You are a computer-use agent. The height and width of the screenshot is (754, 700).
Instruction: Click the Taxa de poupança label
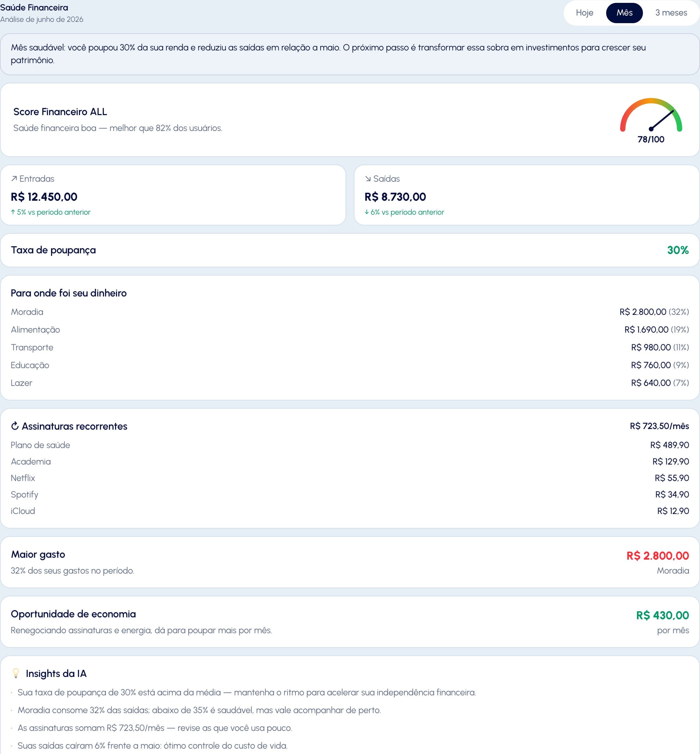(53, 250)
